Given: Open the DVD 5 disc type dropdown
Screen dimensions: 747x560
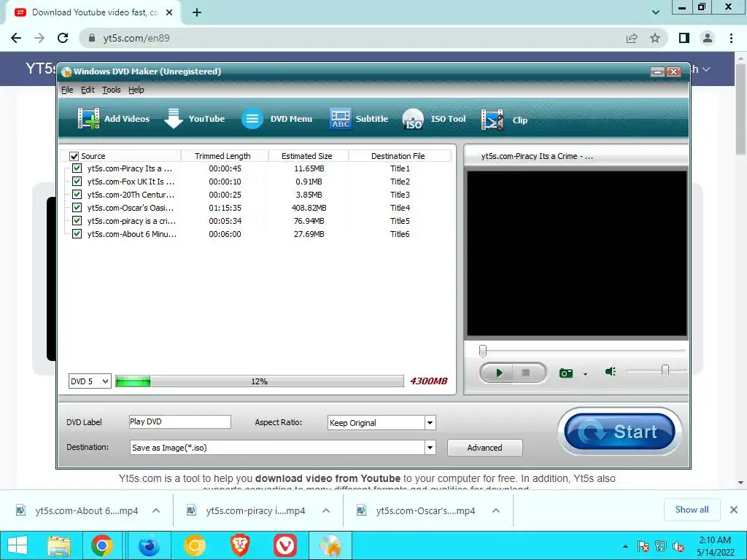Looking at the screenshot, I should click(x=90, y=381).
